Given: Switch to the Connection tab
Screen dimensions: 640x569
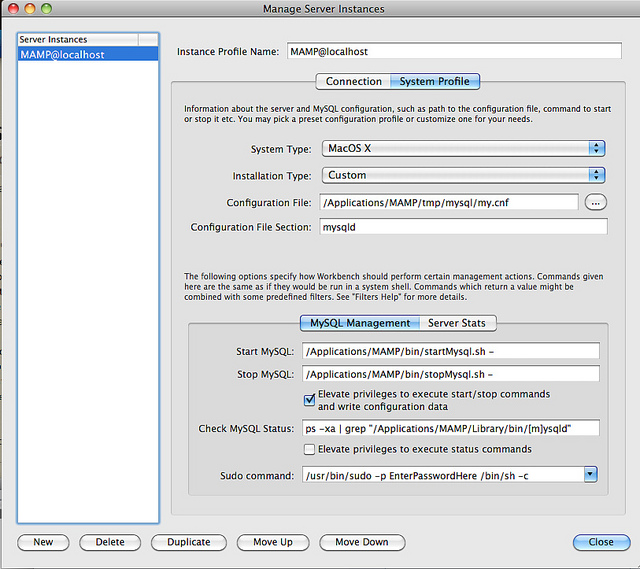Looking at the screenshot, I should 353,82.
